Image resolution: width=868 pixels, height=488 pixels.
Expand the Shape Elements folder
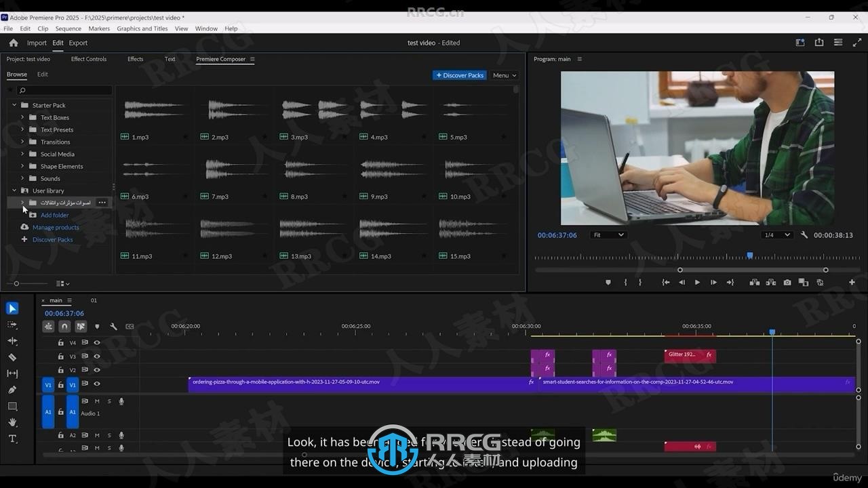pos(22,166)
